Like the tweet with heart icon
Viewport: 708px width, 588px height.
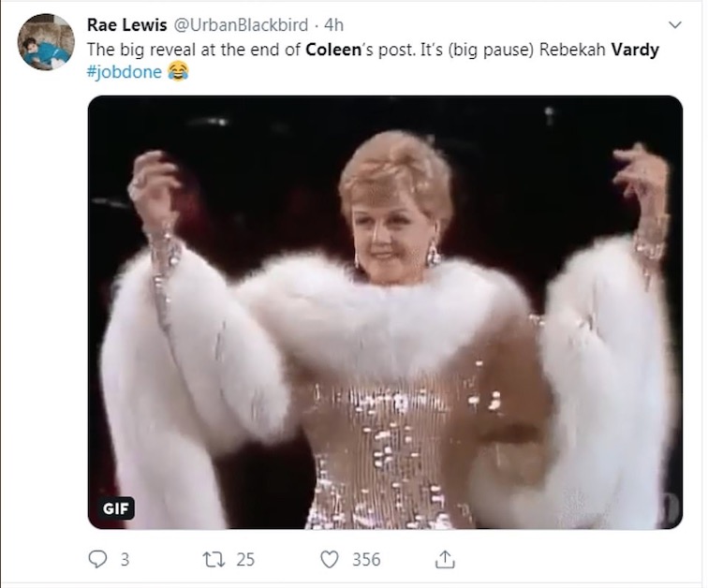(329, 559)
